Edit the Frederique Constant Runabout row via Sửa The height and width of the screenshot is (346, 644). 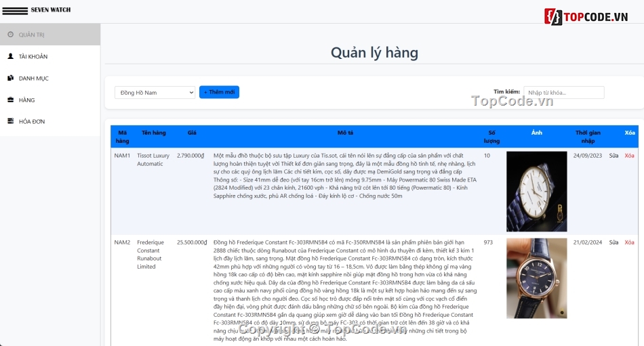tap(613, 242)
